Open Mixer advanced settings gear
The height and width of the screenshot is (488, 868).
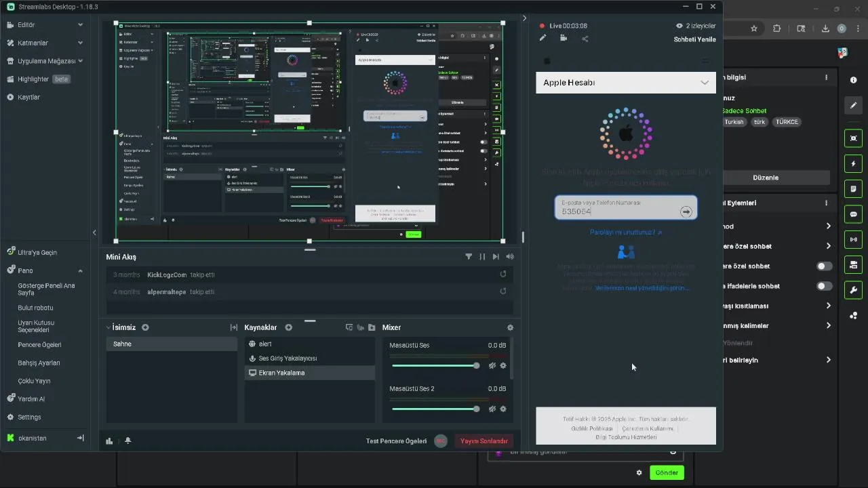coord(510,327)
